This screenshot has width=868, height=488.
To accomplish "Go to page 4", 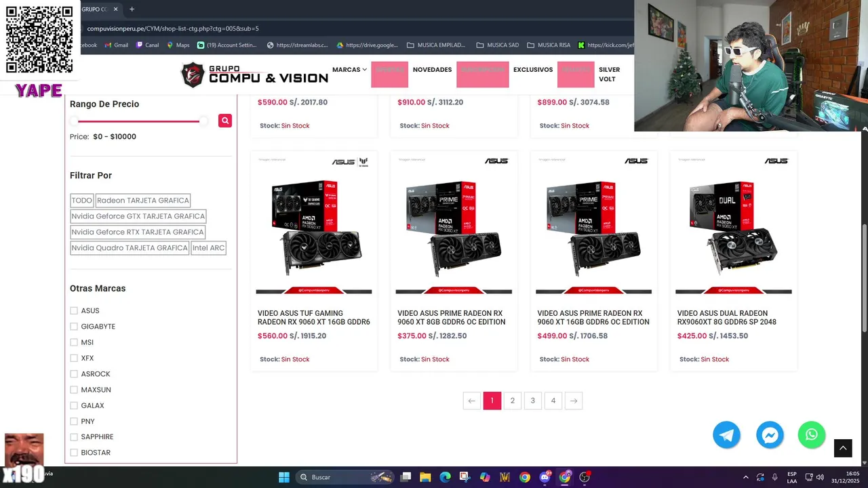I will click(x=553, y=401).
